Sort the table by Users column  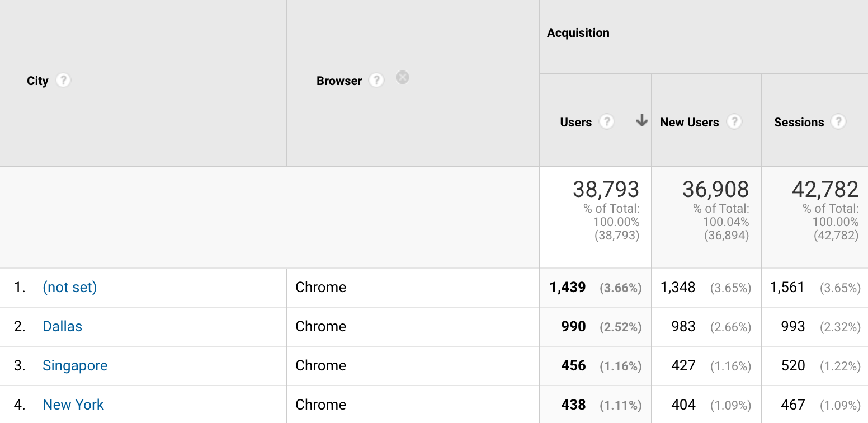click(x=575, y=123)
